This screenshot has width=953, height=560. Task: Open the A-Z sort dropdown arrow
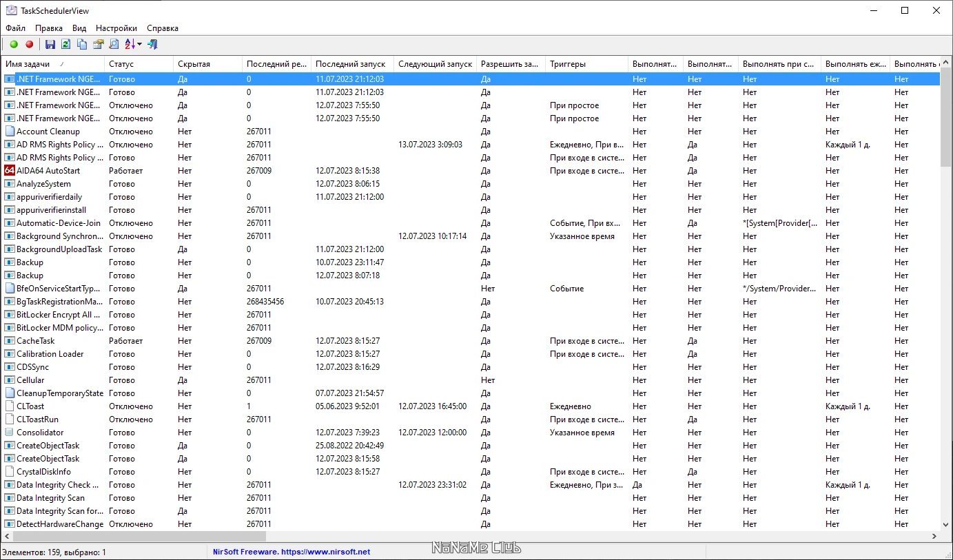[140, 45]
